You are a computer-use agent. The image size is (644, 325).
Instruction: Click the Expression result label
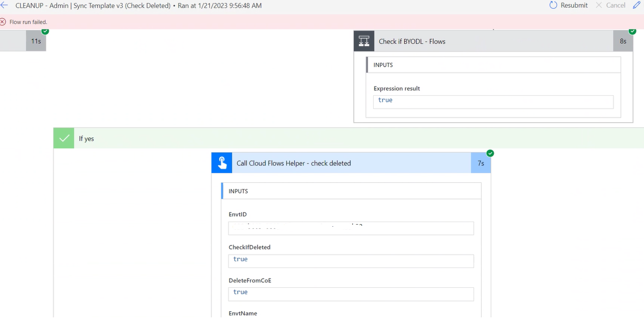coord(397,88)
